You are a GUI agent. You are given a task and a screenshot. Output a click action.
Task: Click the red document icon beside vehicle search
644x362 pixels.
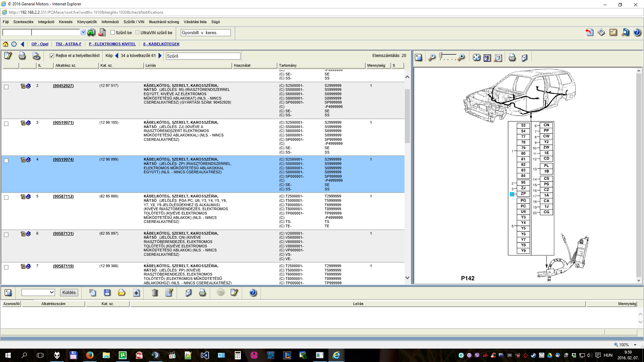(102, 33)
